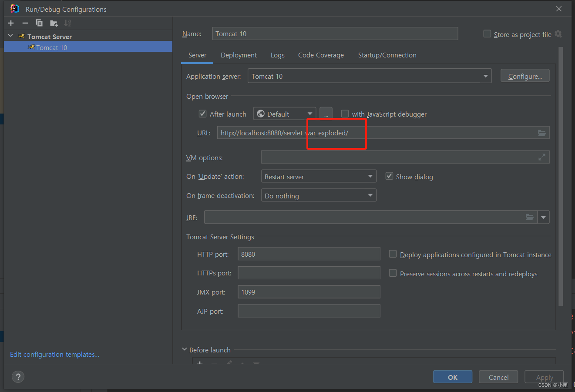
Task: Enable with JavaScript debugger checkbox
Action: coord(345,114)
